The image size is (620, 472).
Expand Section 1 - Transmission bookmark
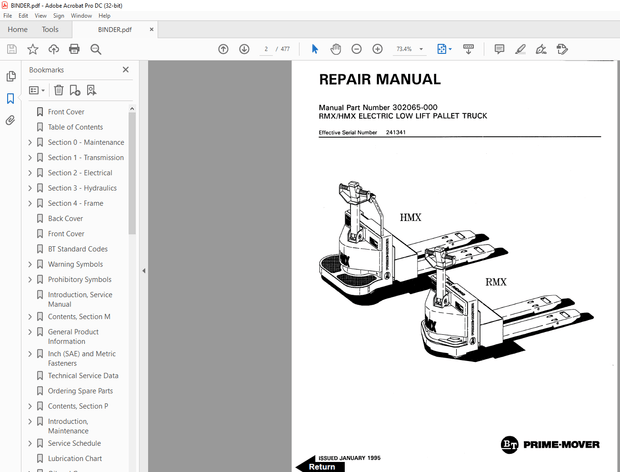coord(30,158)
